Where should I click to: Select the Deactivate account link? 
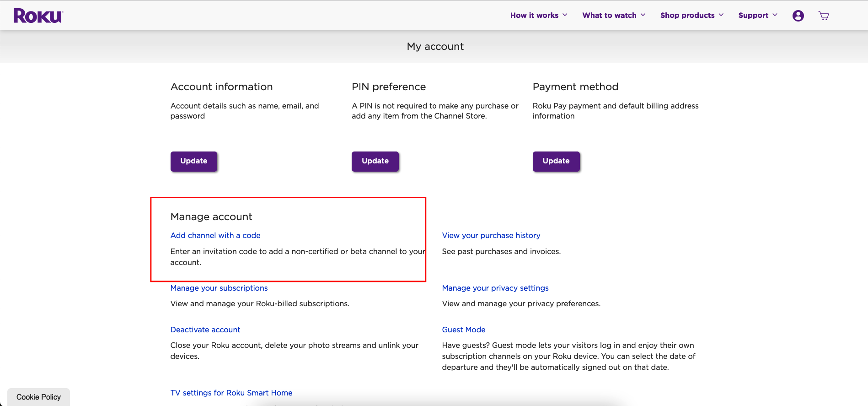pyautogui.click(x=205, y=330)
